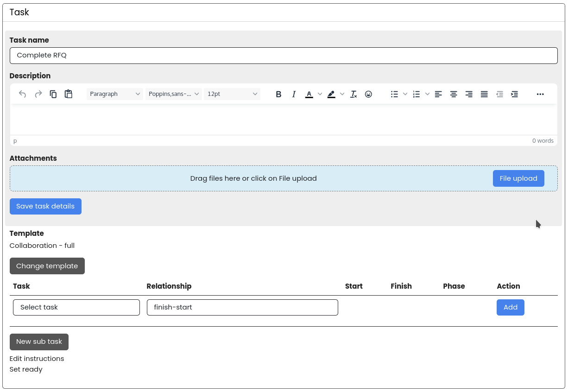Expand the bullet list style arrow
This screenshot has width=568, height=392.
click(405, 94)
